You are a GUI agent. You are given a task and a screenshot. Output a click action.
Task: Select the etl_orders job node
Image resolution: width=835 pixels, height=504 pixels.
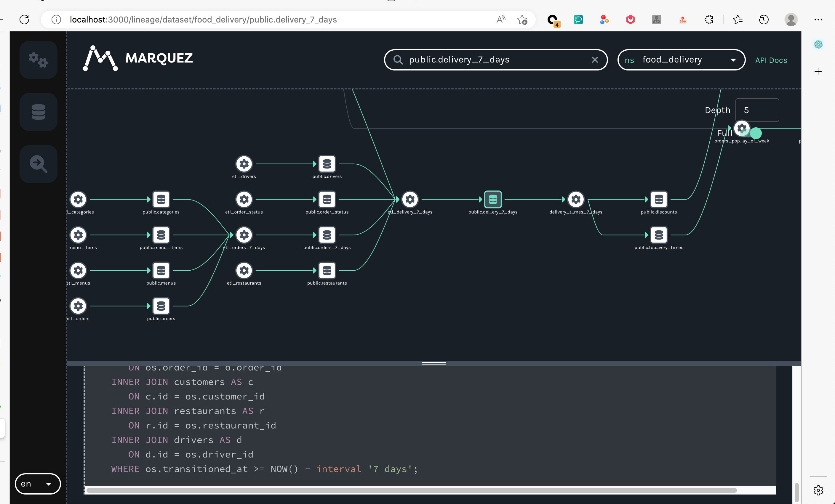tap(78, 306)
